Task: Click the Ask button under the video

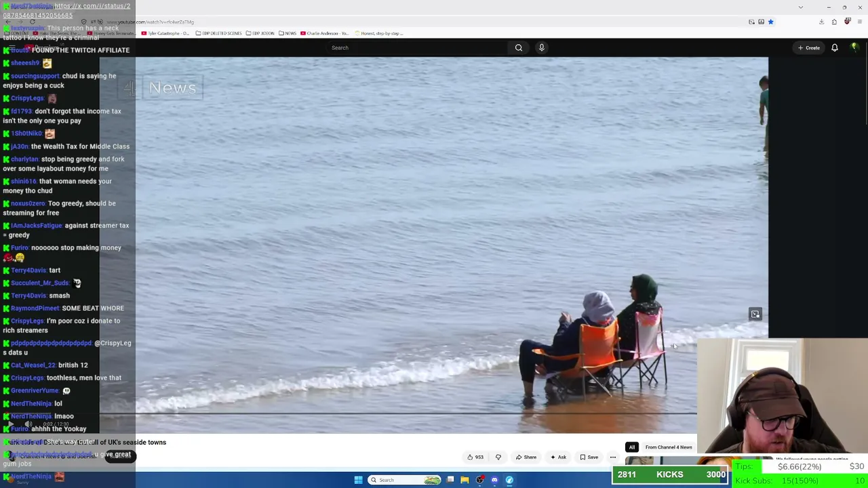Action: 558,457
